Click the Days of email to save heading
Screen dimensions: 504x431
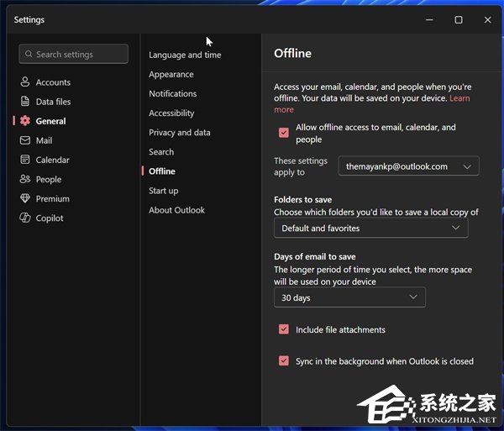(315, 256)
